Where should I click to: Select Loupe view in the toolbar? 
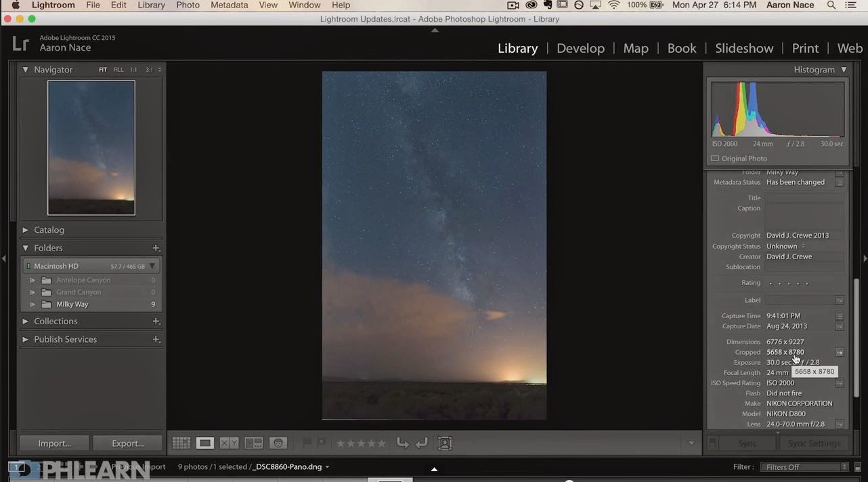[205, 443]
